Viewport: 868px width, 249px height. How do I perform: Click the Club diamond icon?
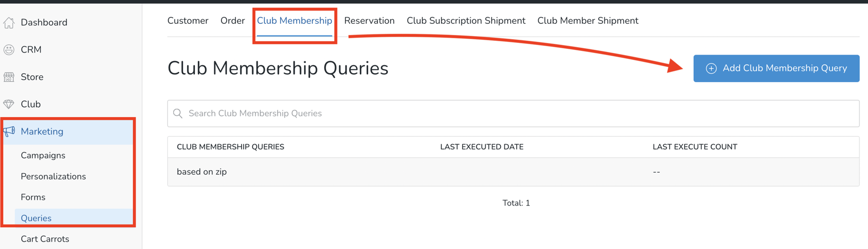click(x=9, y=104)
